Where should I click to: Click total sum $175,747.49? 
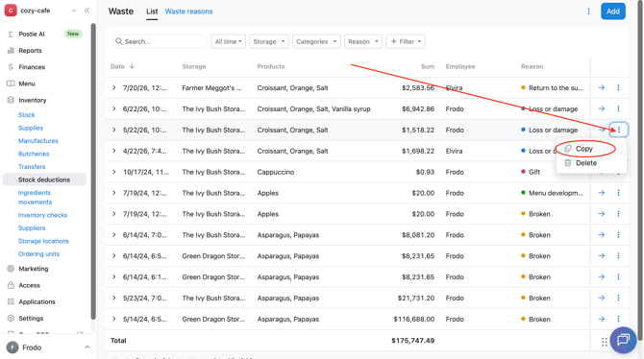(412, 341)
